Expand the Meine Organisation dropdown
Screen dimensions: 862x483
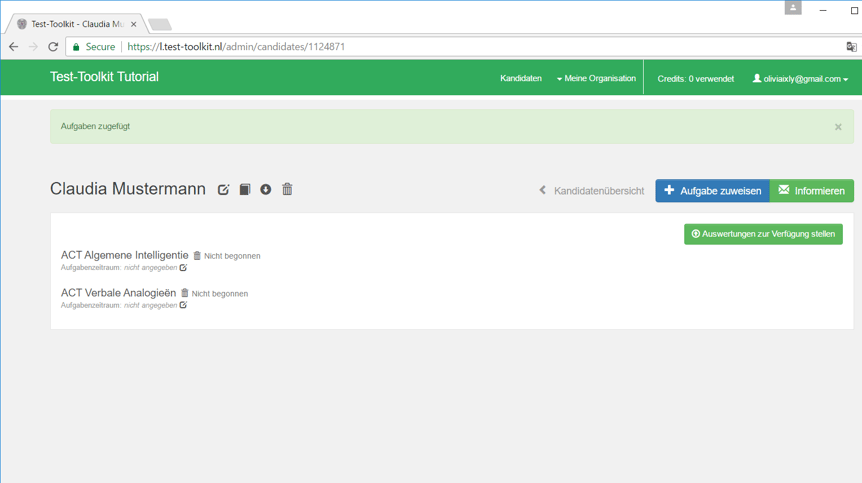[596, 79]
